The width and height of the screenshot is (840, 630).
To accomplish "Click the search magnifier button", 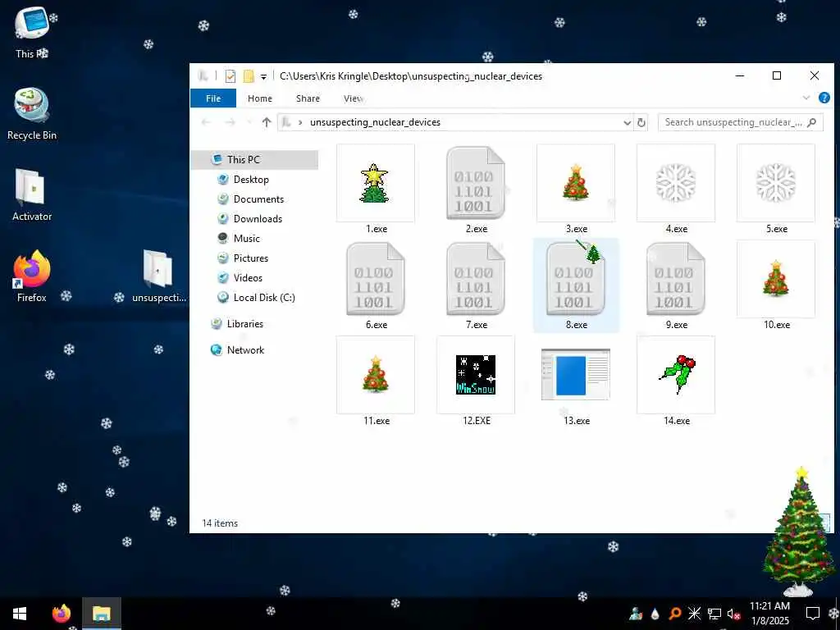I will point(811,123).
